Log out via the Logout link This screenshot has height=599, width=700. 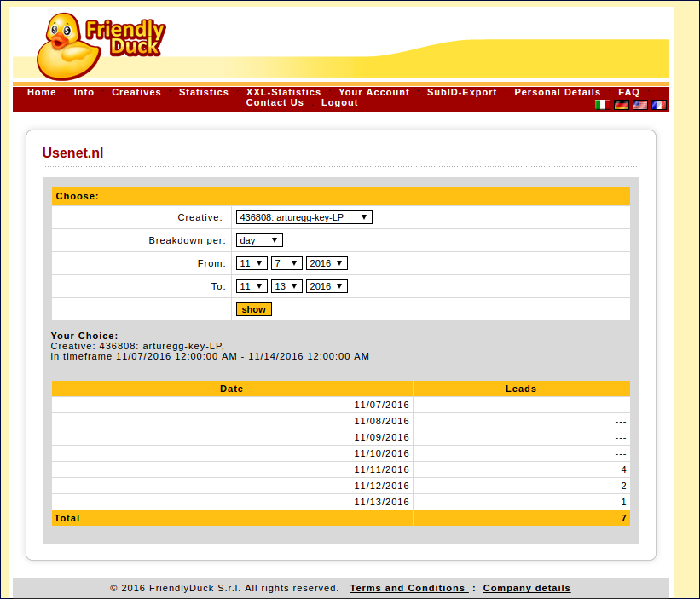(x=339, y=102)
